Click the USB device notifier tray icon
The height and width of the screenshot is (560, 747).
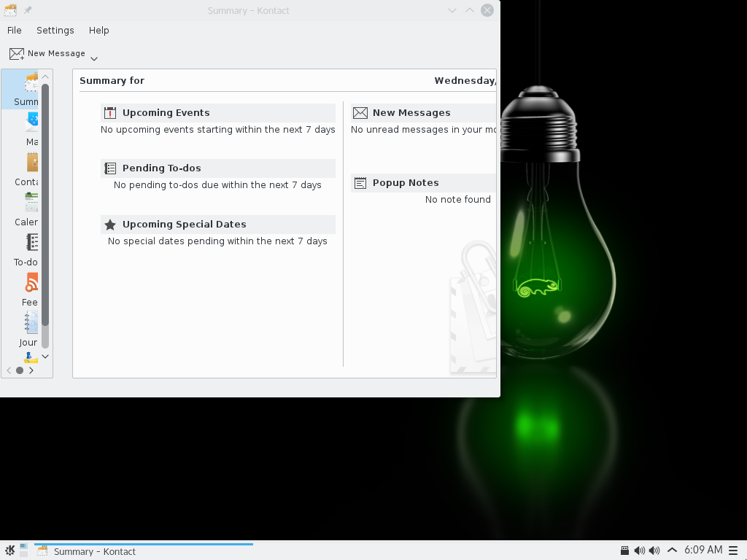[624, 551]
